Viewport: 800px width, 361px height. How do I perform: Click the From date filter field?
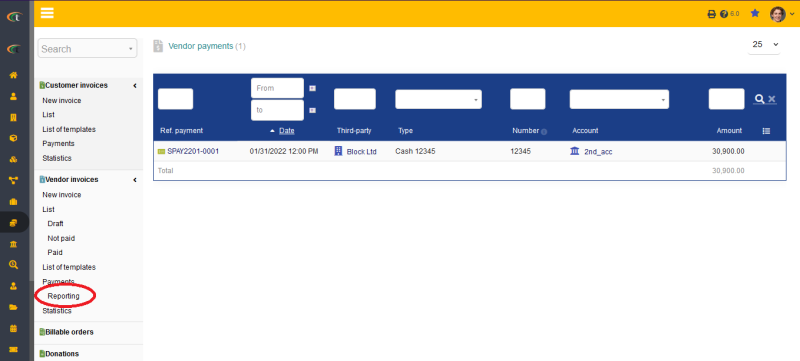pyautogui.click(x=277, y=88)
